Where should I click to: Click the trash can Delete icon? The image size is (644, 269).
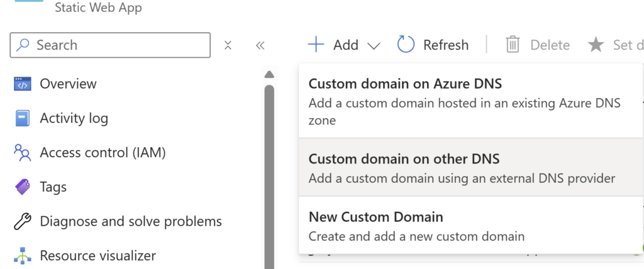tap(513, 45)
